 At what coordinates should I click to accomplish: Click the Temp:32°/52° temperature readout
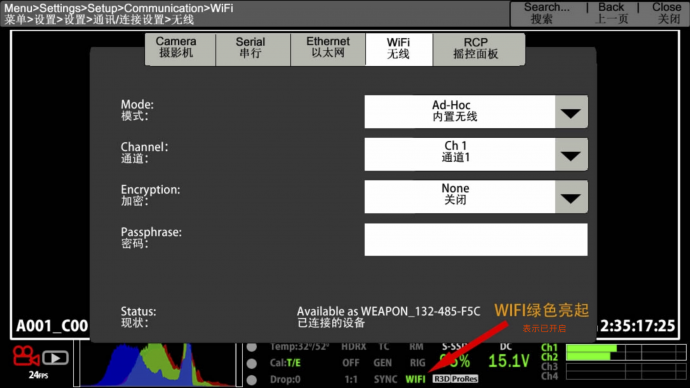point(299,347)
